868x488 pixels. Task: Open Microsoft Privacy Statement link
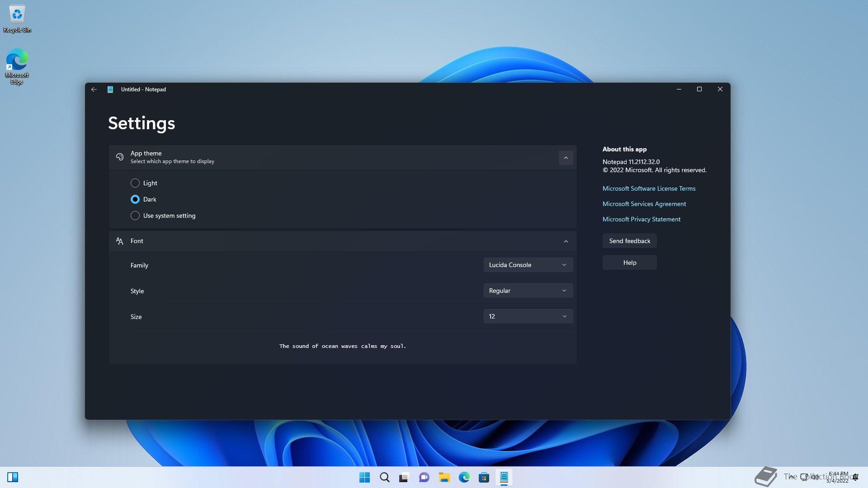click(642, 219)
